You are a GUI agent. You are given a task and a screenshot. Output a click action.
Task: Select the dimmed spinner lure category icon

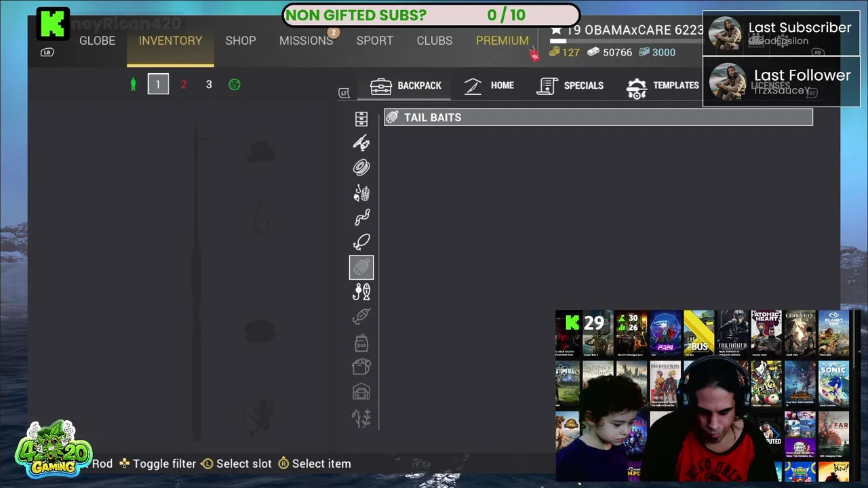tap(361, 317)
